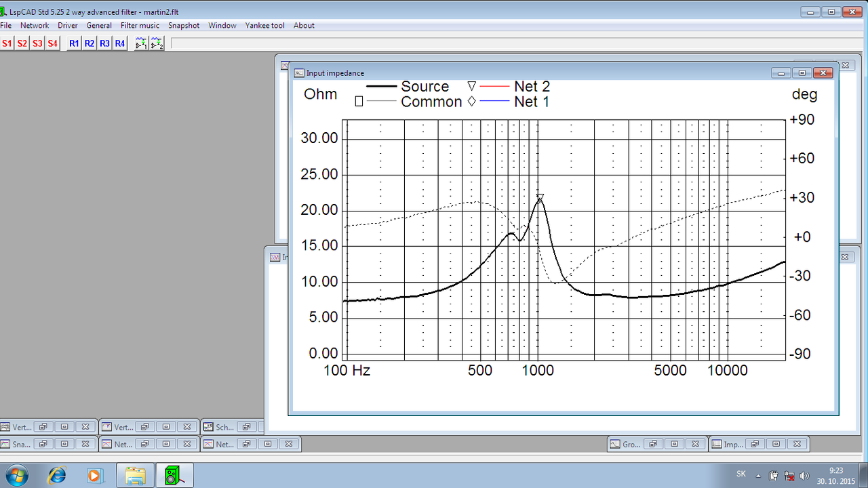
Task: Click the S2 snapshot toolbar button
Action: coord(22,43)
